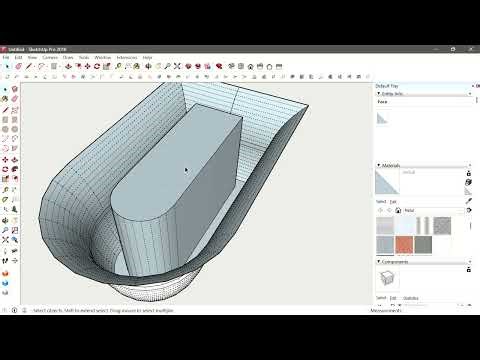This screenshot has height=360, width=480.
Task: Navigate forward in materials browser
Action: (x=389, y=210)
